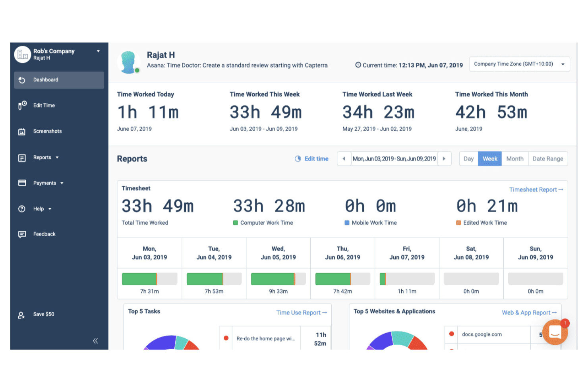
Task: Open the Feedback sidebar item
Action: point(44,234)
